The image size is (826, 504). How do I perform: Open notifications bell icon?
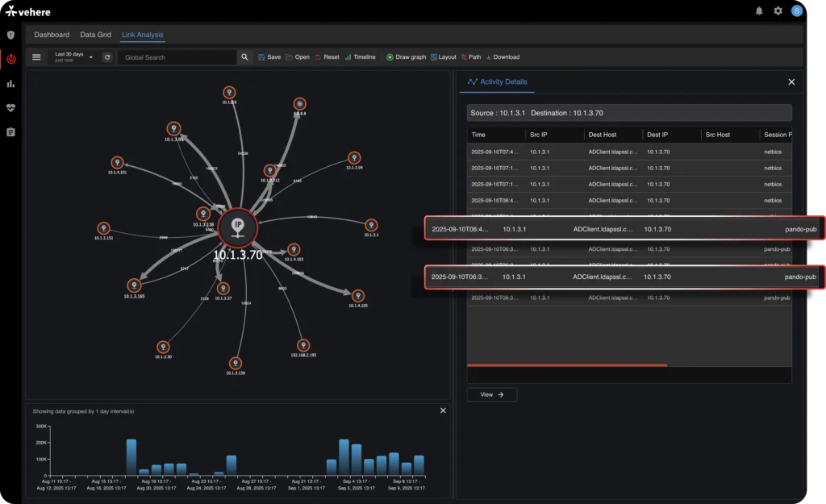click(759, 11)
